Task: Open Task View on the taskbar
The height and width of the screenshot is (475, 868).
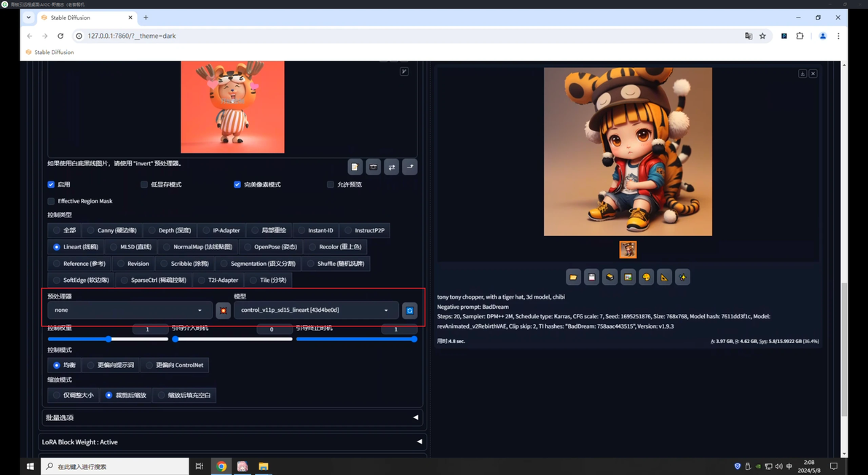Action: [x=200, y=466]
